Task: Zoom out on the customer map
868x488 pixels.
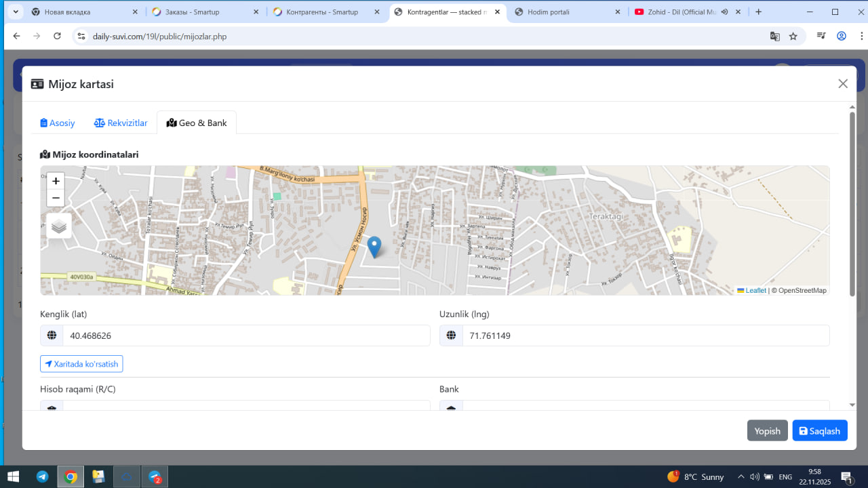Action: point(56,198)
